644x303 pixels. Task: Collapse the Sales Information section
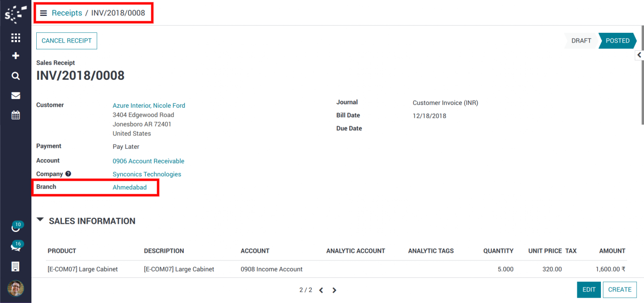(x=41, y=220)
